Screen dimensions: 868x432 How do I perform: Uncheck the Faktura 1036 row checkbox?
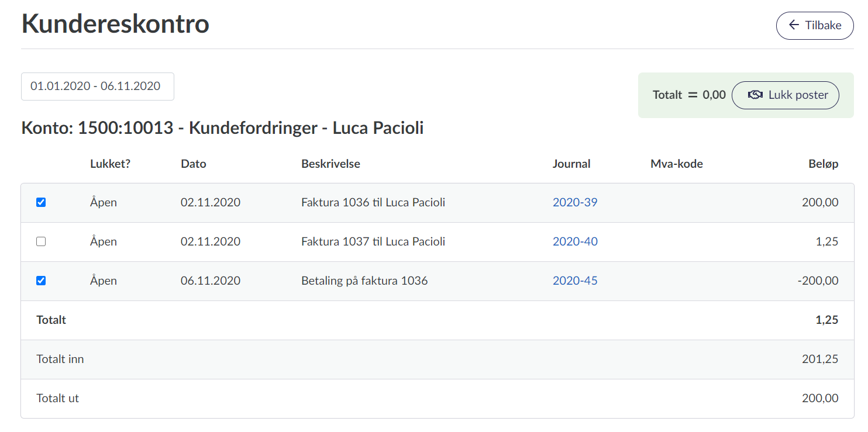41,203
